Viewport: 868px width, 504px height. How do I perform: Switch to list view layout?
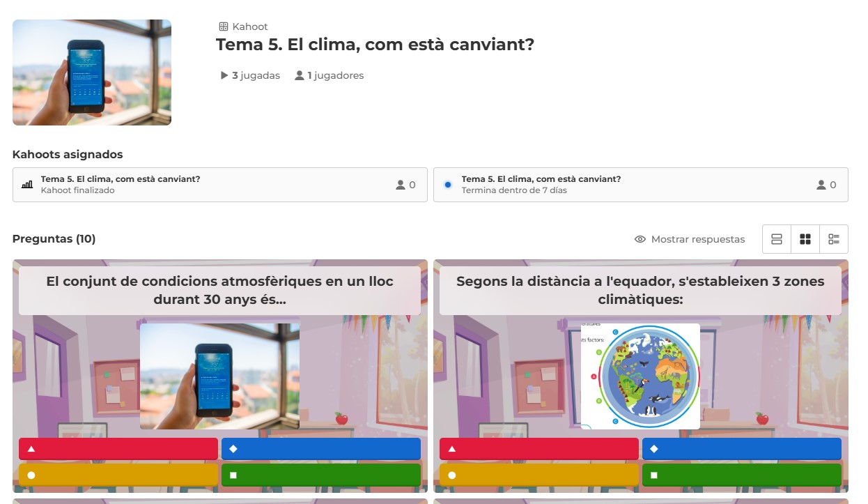777,238
